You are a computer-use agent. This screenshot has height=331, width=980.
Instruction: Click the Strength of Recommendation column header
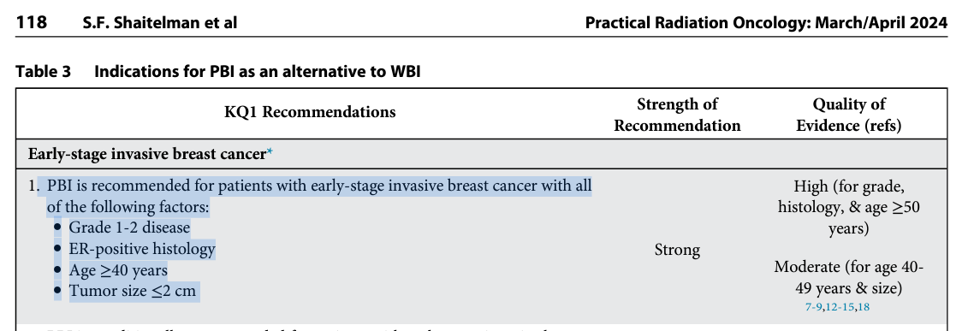point(677,115)
